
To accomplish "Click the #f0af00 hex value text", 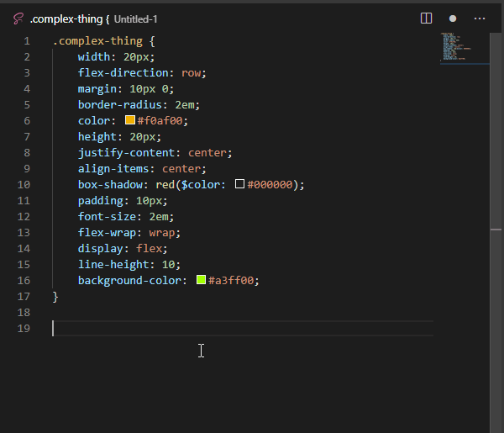I will click(160, 120).
